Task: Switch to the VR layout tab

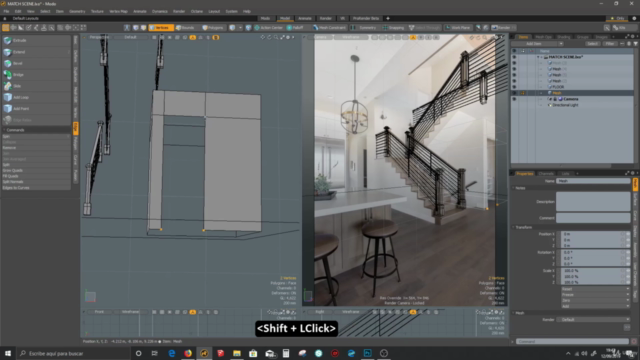Action: click(x=342, y=18)
